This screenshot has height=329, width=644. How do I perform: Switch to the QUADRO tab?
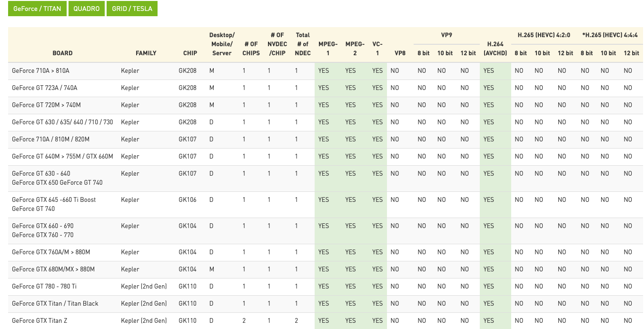click(x=87, y=9)
